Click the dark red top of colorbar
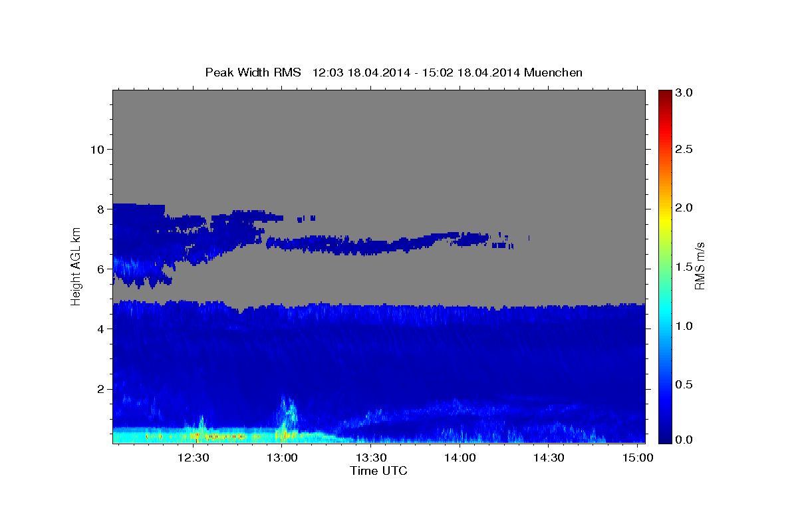Image resolution: width=798 pixels, height=532 pixels. click(x=665, y=94)
